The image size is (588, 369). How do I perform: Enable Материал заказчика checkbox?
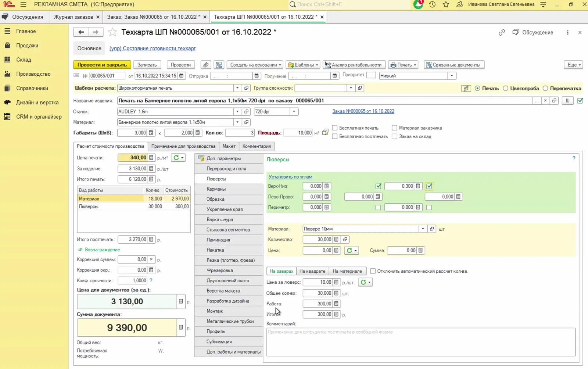pos(394,128)
